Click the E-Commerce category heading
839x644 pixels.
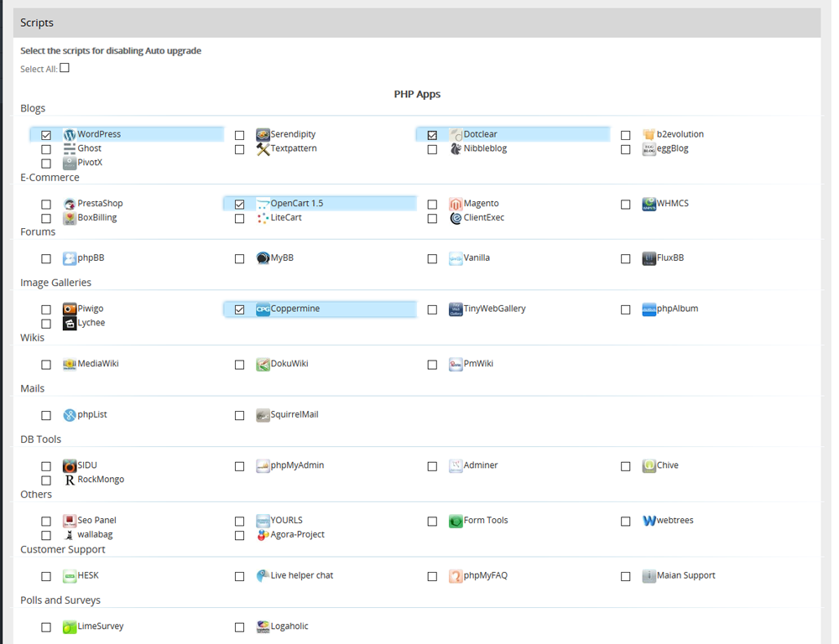[x=50, y=178]
